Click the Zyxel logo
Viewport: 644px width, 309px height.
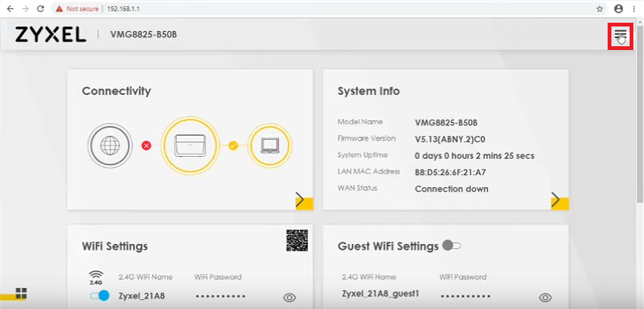point(51,35)
